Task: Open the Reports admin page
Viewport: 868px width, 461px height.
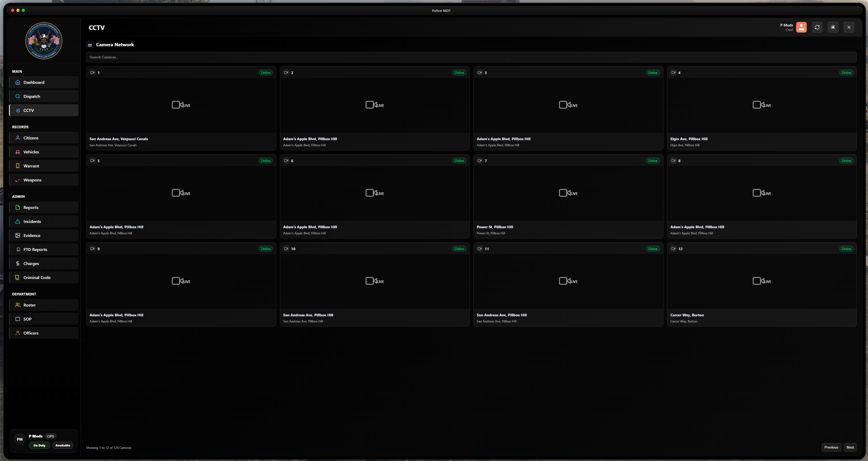Action: tap(44, 207)
